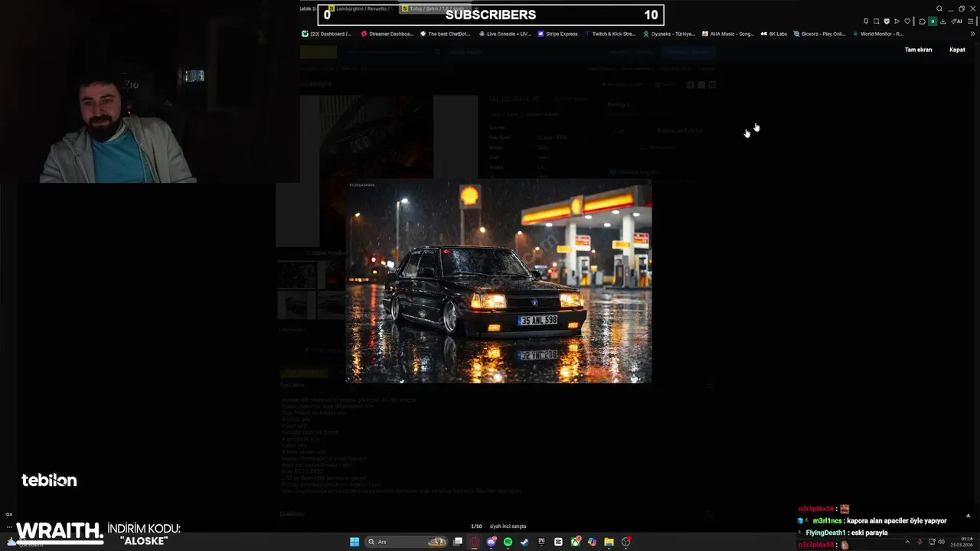Open the volume icon in system tray
980x551 pixels.
click(942, 542)
